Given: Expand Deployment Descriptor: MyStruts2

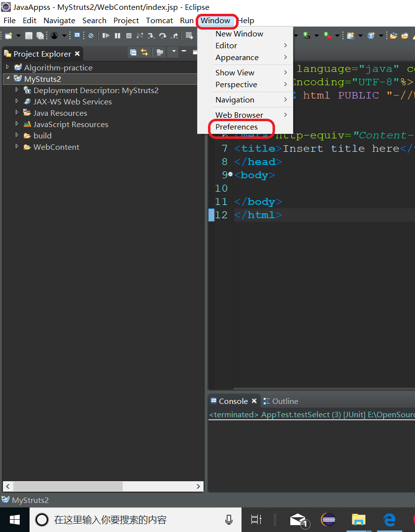Looking at the screenshot, I should click(17, 90).
